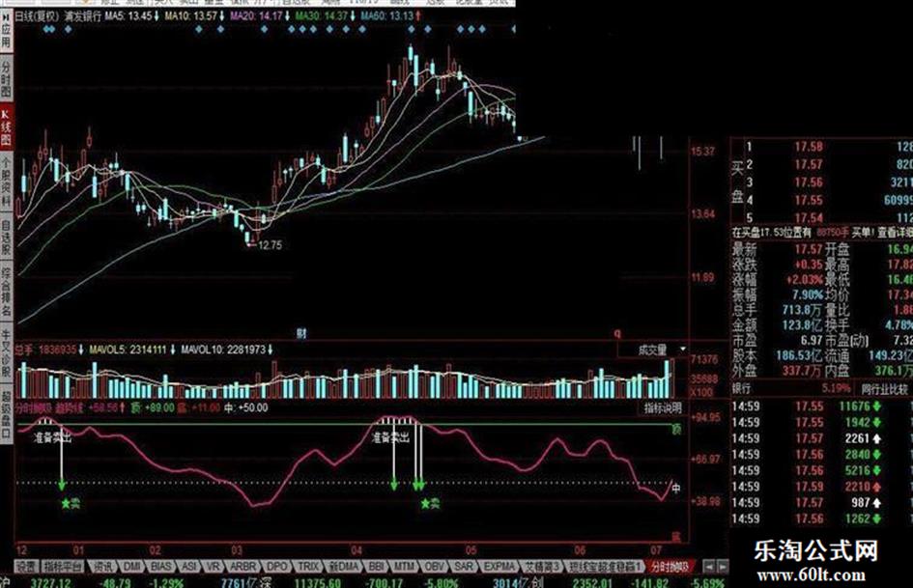This screenshot has width=913, height=588.
Task: Click the MA60: 13.13 indicator label
Action: point(386,16)
